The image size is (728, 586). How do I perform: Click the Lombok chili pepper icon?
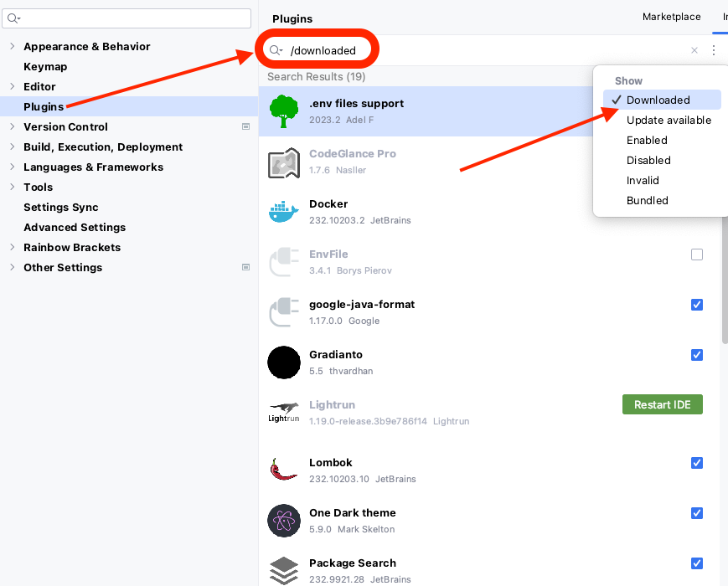pos(283,470)
